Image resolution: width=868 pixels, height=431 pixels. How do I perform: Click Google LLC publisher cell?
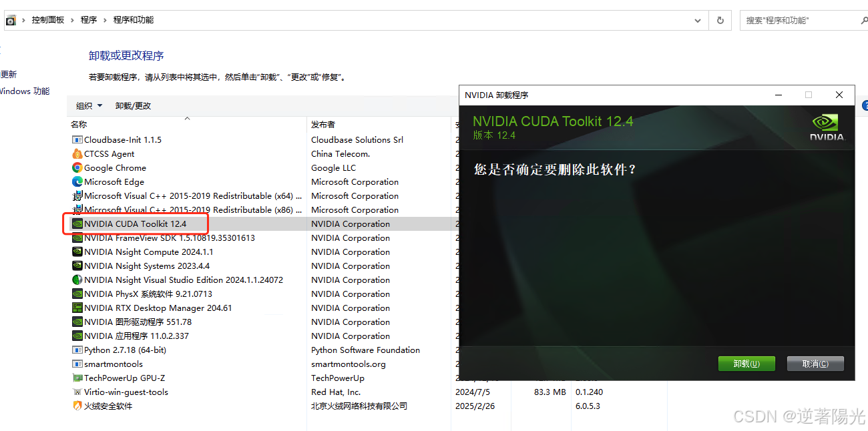(334, 167)
